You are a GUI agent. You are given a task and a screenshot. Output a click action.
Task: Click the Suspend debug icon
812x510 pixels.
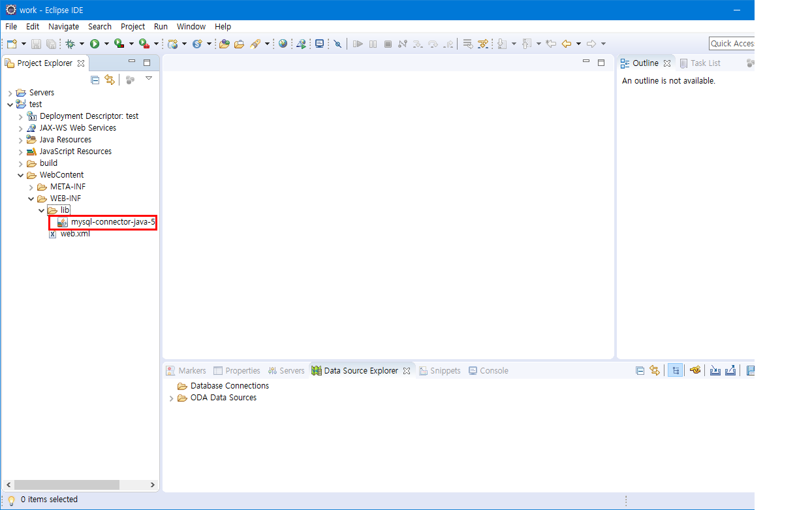pyautogui.click(x=373, y=44)
